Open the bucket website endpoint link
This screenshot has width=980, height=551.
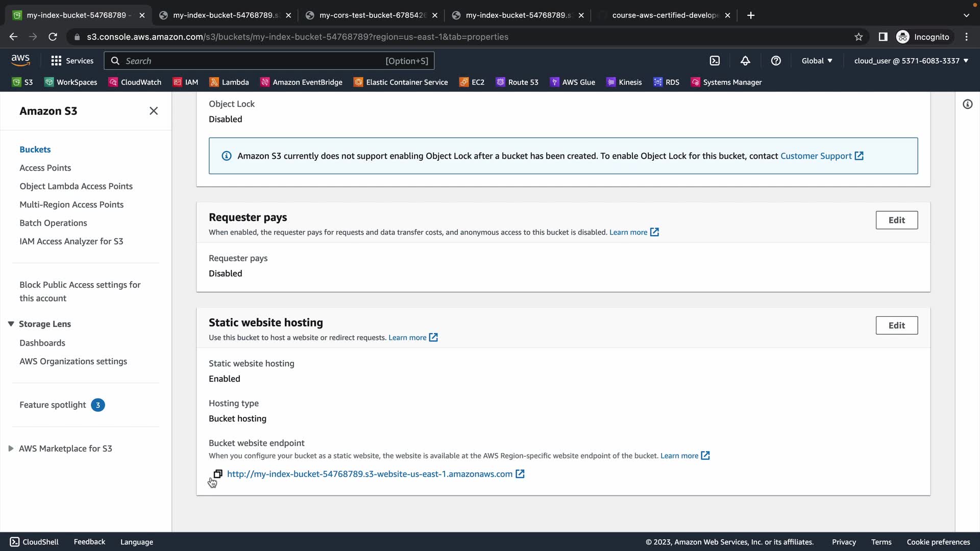point(370,474)
